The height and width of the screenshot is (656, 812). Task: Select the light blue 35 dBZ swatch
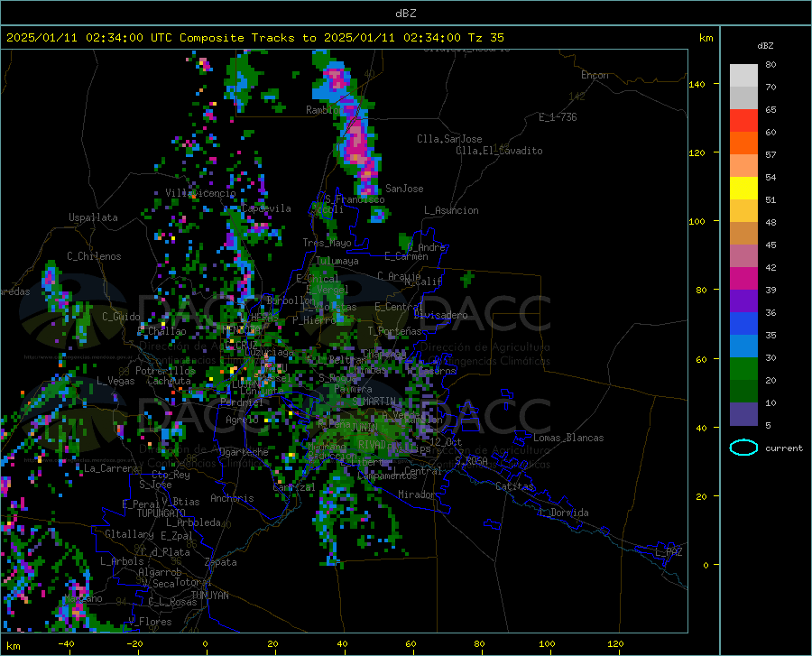point(743,346)
